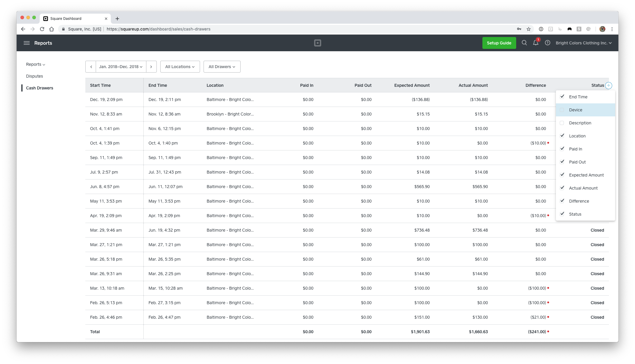
Task: Select Cash Drawers from sidebar navigation
Action: point(40,88)
